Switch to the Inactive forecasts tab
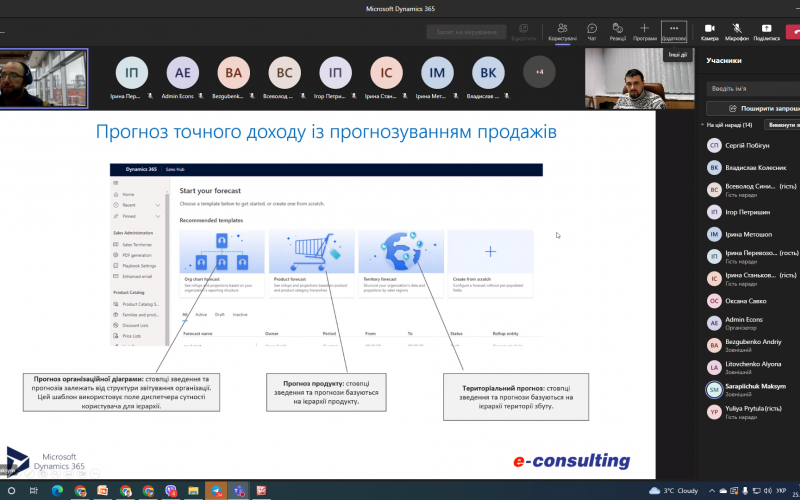This screenshot has height=500, width=800. tap(240, 315)
